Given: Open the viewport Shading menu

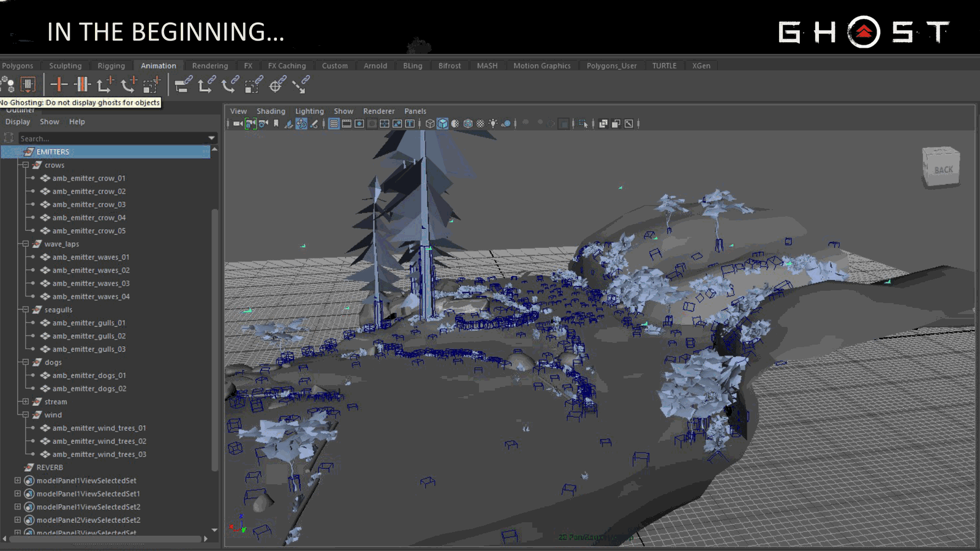Looking at the screenshot, I should pos(271,111).
